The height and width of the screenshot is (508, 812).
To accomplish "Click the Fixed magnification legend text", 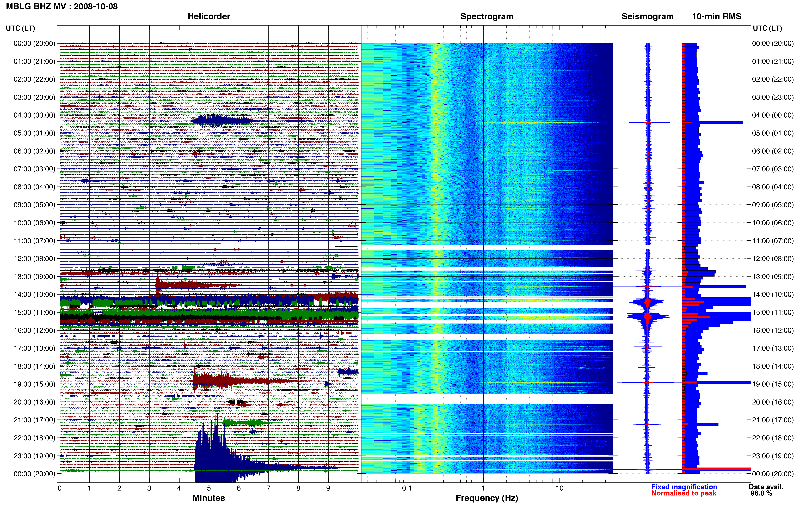I will [684, 487].
